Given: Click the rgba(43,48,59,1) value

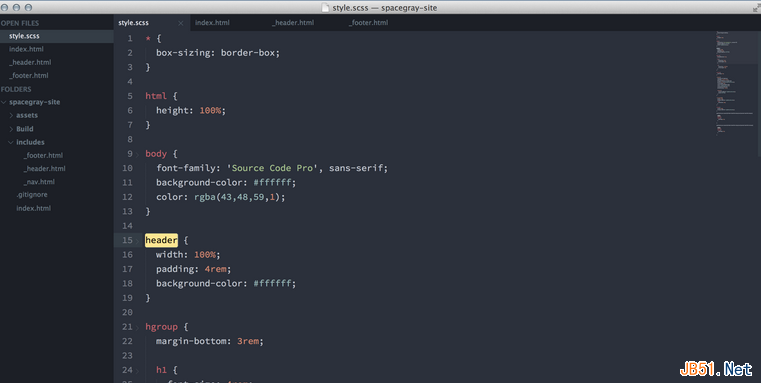Looking at the screenshot, I should 237,197.
